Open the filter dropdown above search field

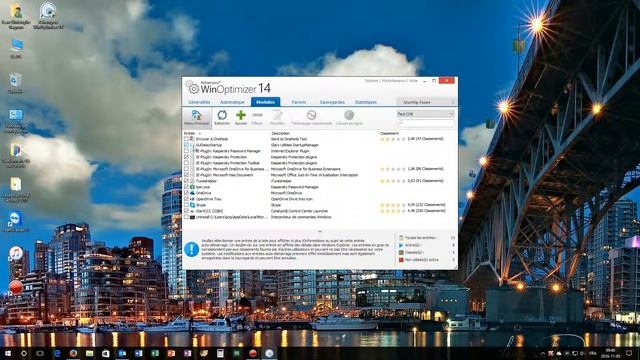coord(425,114)
